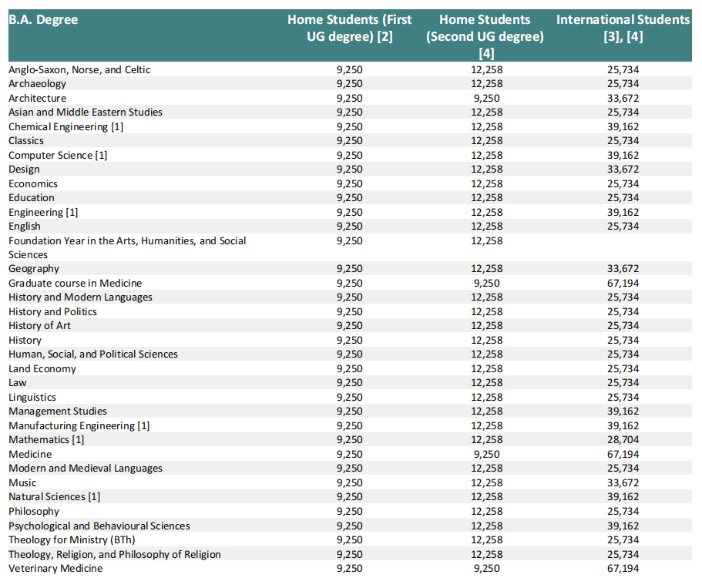This screenshot has width=702, height=588.
Task: Select 'Modern and Medieval Languages'
Action: click(85, 469)
